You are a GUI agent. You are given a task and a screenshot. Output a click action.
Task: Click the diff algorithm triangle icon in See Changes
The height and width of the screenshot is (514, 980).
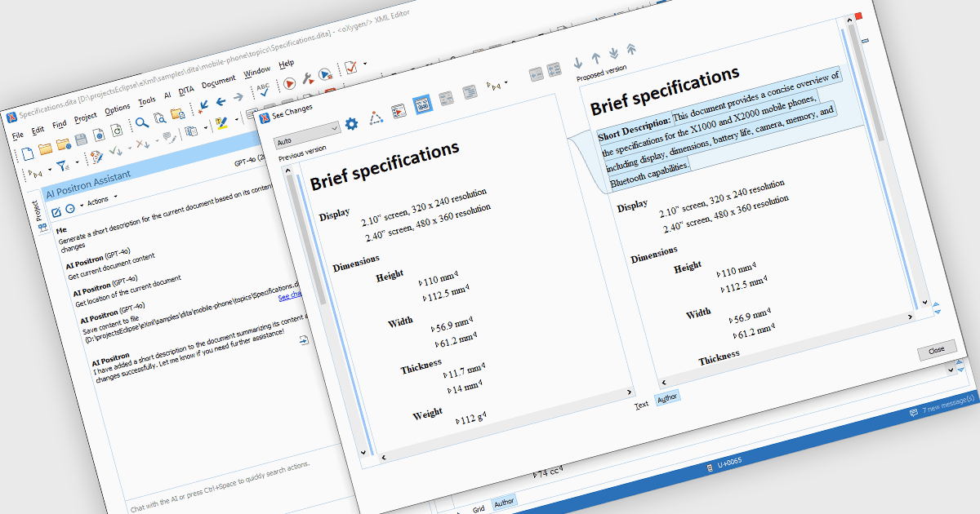tap(375, 117)
